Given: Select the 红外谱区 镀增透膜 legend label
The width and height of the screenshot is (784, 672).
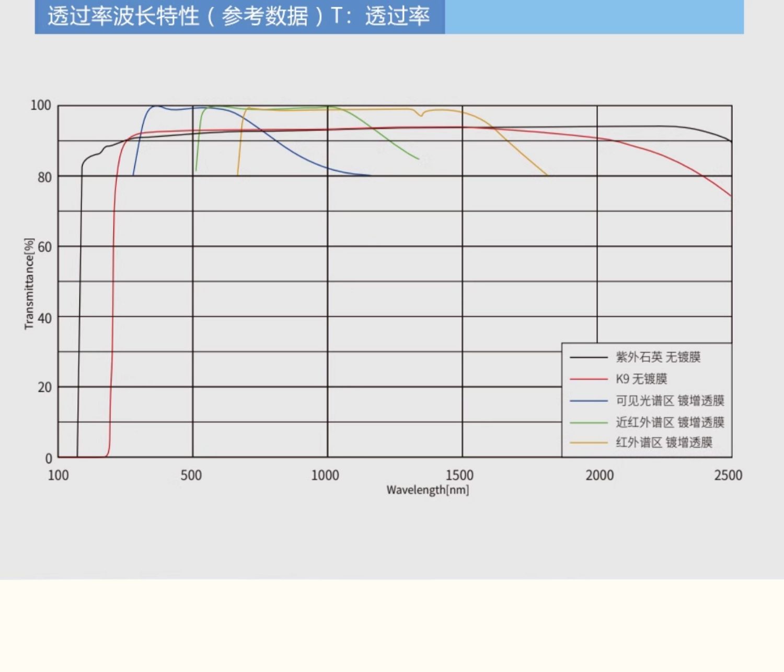Looking at the screenshot, I should point(664,443).
